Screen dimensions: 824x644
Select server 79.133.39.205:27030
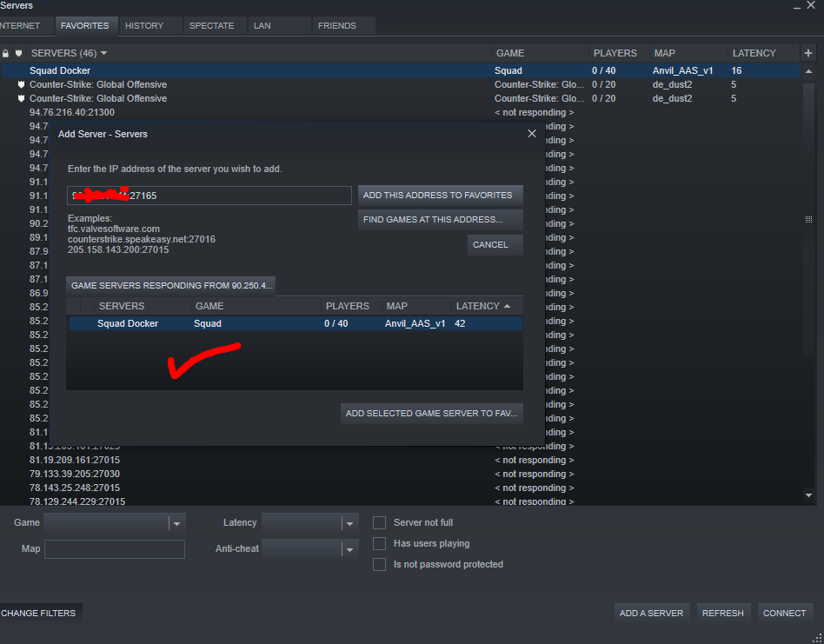401,475
